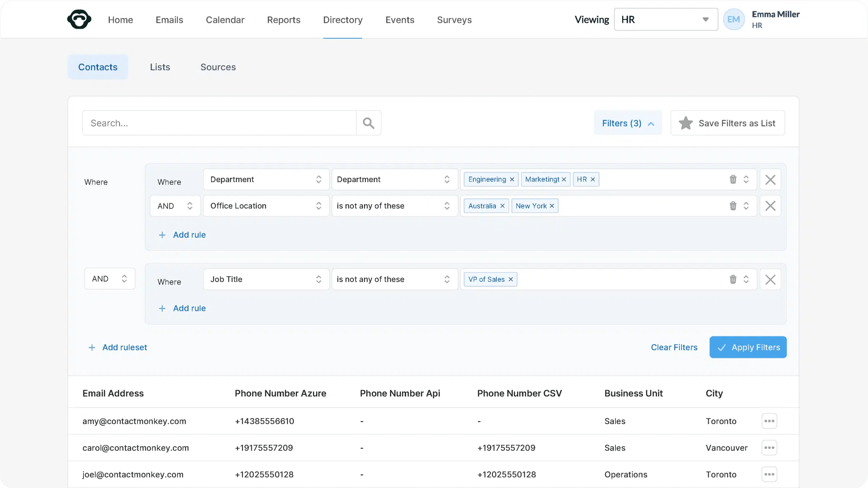Screen dimensions: 868x488
Task: Remove the New York tag
Action: pos(552,206)
